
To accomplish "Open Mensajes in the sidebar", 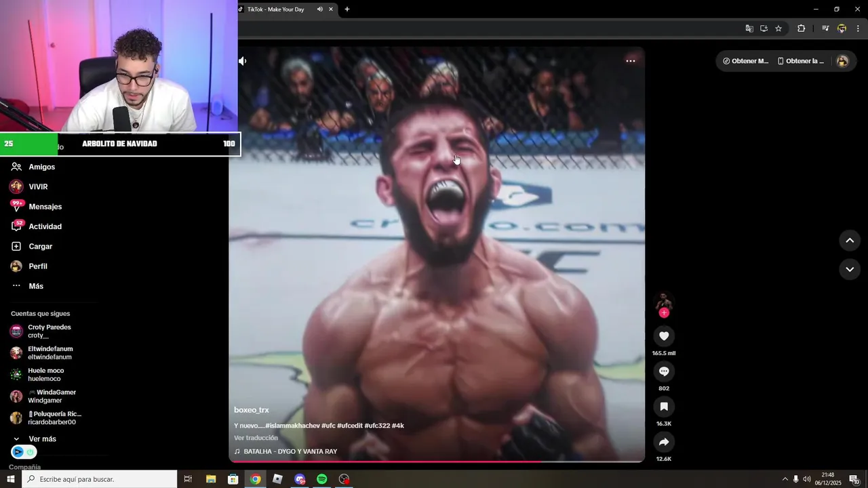I will pos(45,207).
